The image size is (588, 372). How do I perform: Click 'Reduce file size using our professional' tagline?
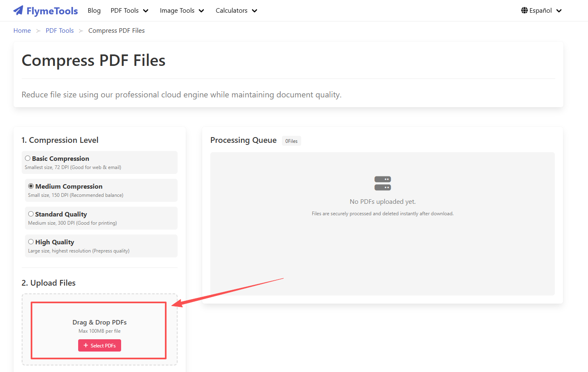click(181, 95)
